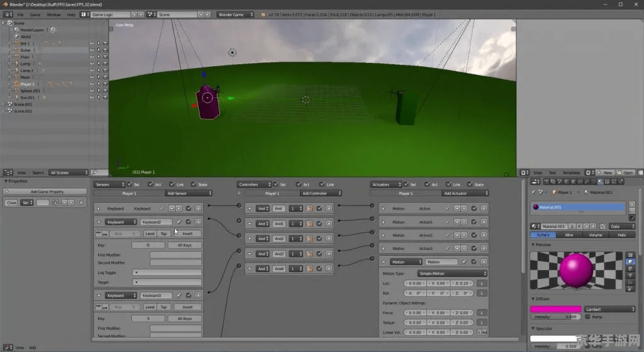The height and width of the screenshot is (352, 644).
Task: Move the Action3 actuator down
Action: (x=464, y=248)
